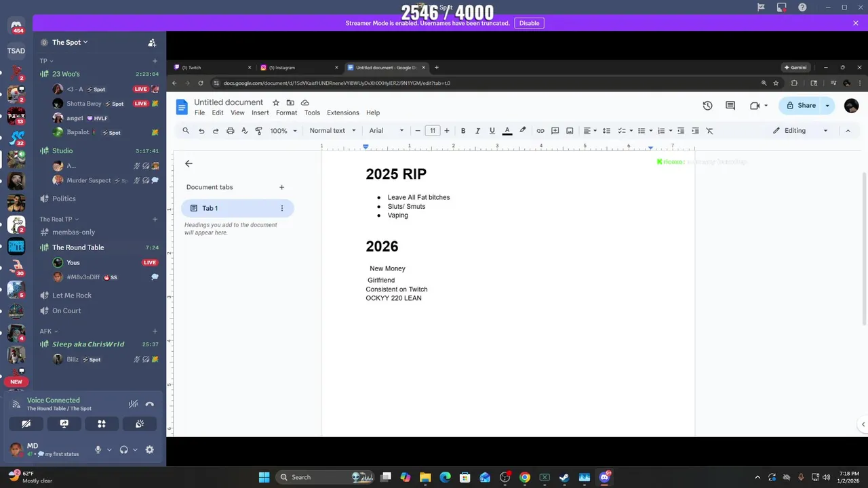Viewport: 868px width, 488px height.
Task: Print the Google Docs document
Action: pyautogui.click(x=231, y=131)
